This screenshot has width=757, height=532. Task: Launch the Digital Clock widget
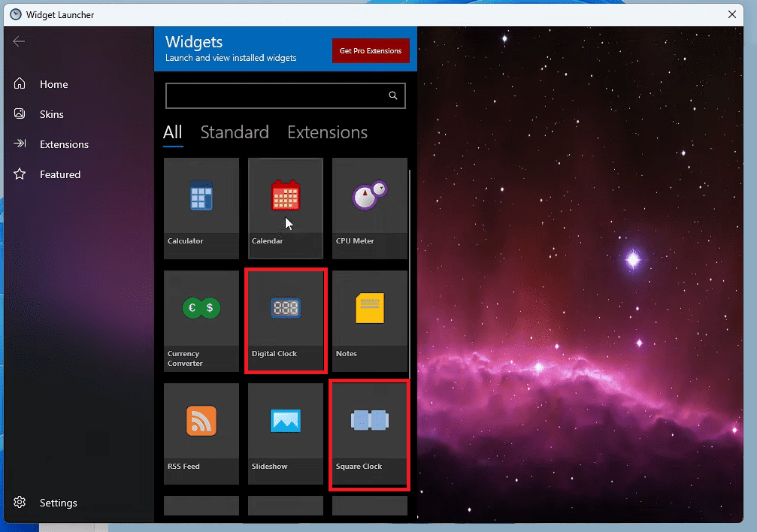point(286,312)
